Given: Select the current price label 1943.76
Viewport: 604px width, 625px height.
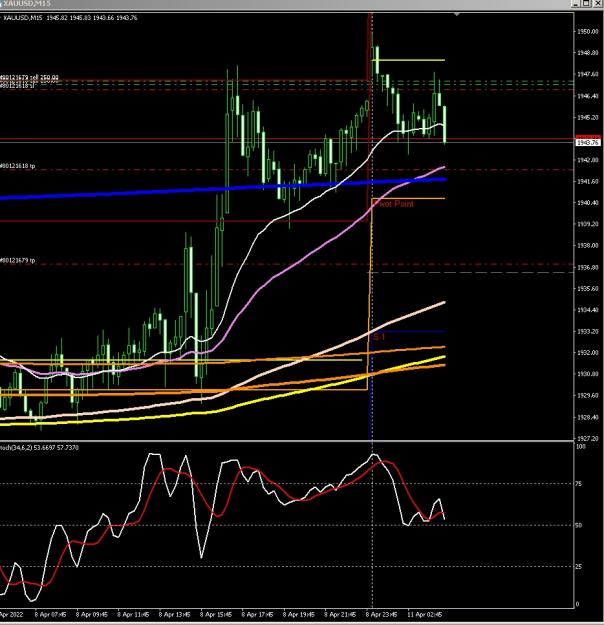Looking at the screenshot, I should click(x=588, y=143).
